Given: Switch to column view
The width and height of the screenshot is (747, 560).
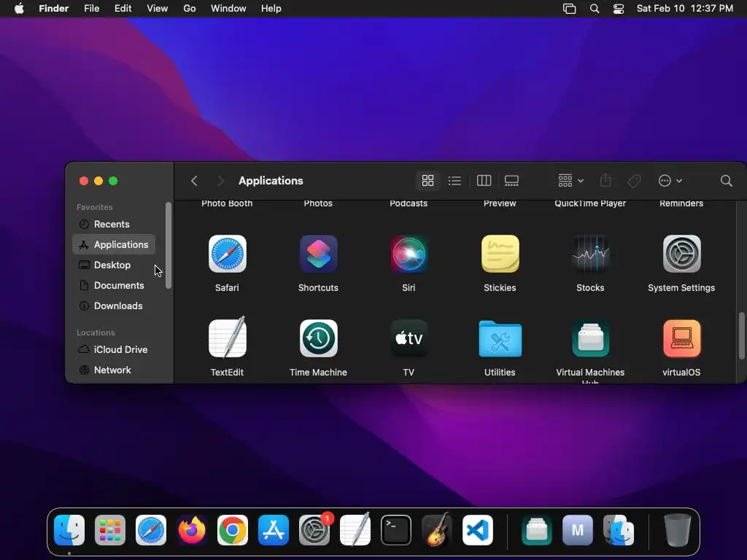Looking at the screenshot, I should coord(484,181).
